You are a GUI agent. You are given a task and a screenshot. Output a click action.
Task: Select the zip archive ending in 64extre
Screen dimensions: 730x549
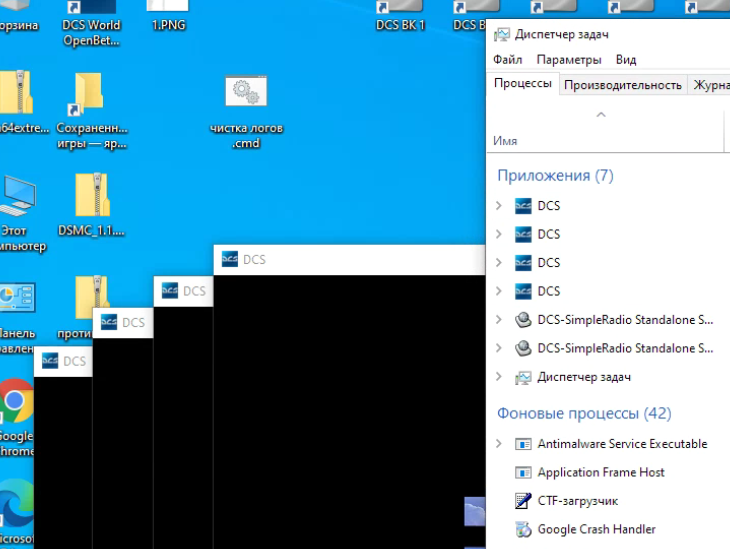pos(22,102)
